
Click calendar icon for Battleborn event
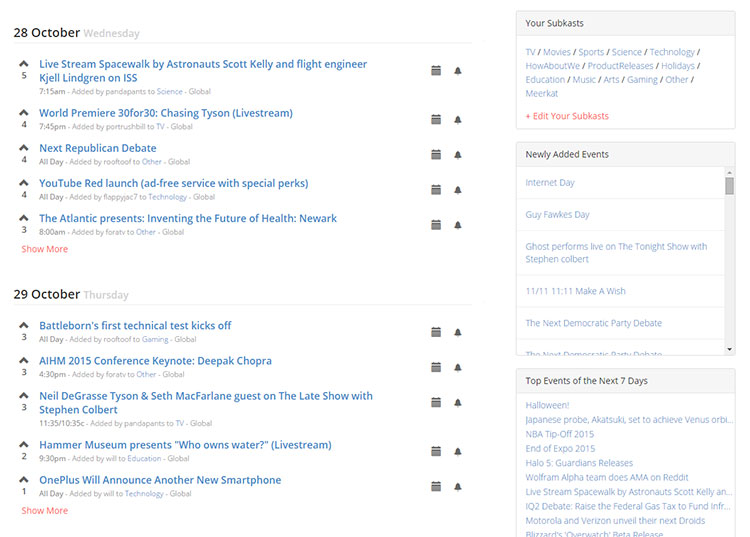point(436,332)
